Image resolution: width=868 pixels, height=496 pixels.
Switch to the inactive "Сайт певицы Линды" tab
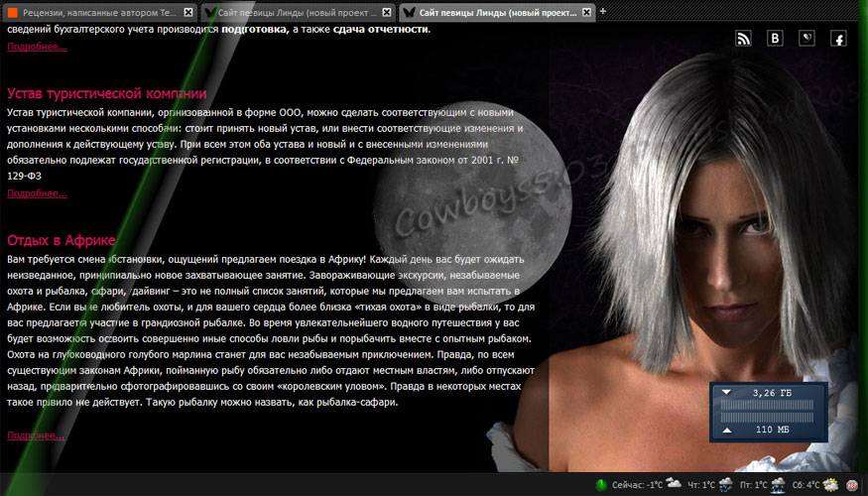tap(297, 12)
